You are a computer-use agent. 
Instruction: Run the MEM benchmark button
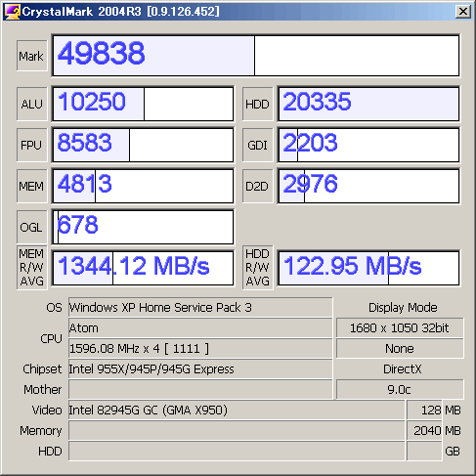coord(31,186)
